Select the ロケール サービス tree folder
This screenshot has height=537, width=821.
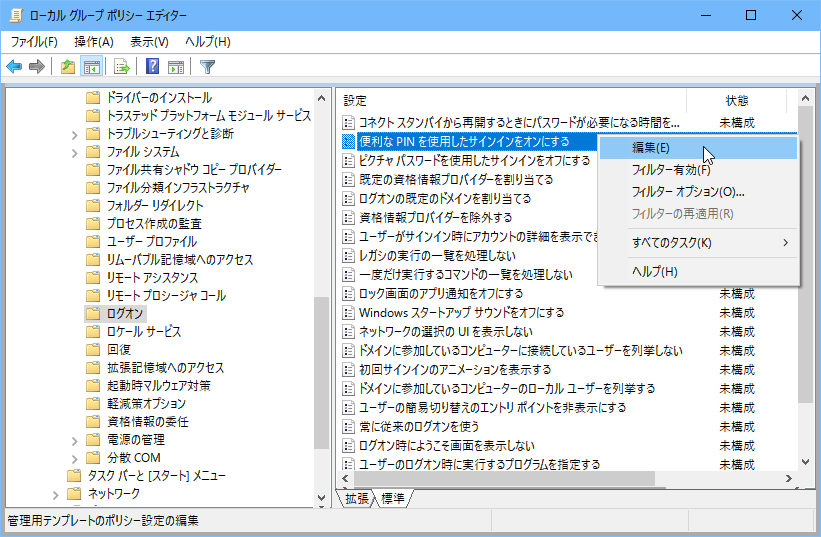pos(144,331)
